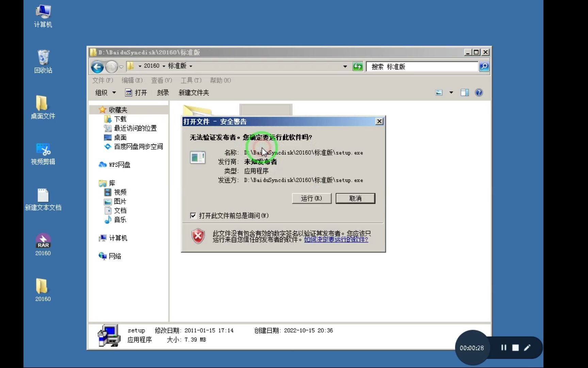This screenshot has width=588, height=368.
Task: Click the partially hidden folder in file list
Action: (x=197, y=110)
